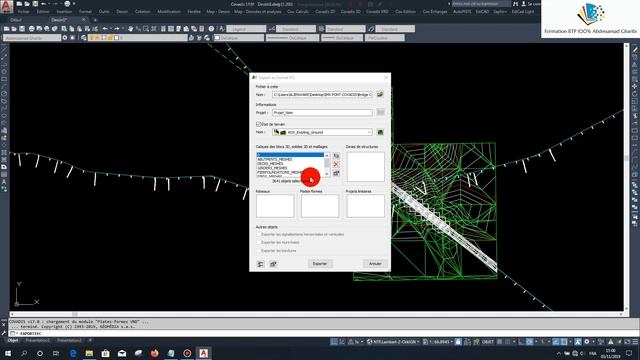The image size is (640, 360).
Task: Remove selected layer with red X icon
Action: tap(336, 164)
